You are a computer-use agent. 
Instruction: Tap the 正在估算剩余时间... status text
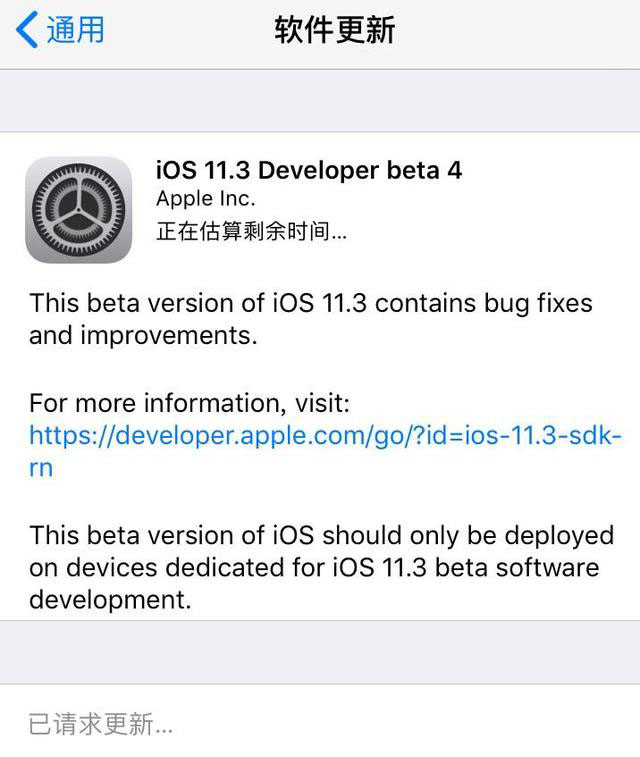[251, 231]
